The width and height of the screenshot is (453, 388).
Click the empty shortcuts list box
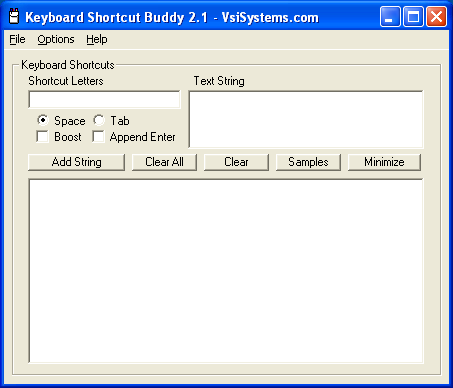pos(226,271)
